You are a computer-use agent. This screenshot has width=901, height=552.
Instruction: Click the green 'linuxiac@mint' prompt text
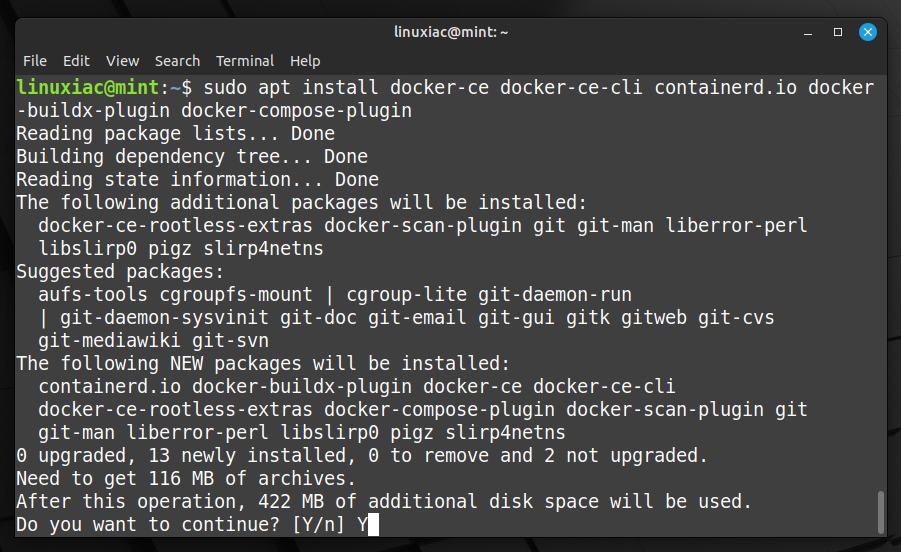(x=88, y=87)
